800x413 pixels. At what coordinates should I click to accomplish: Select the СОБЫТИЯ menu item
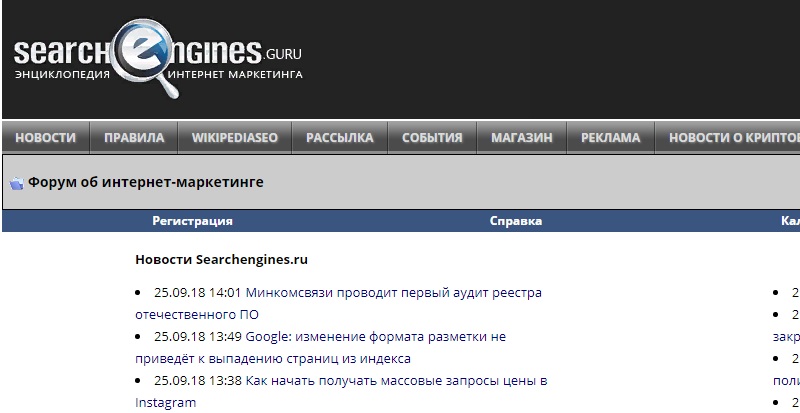[432, 138]
